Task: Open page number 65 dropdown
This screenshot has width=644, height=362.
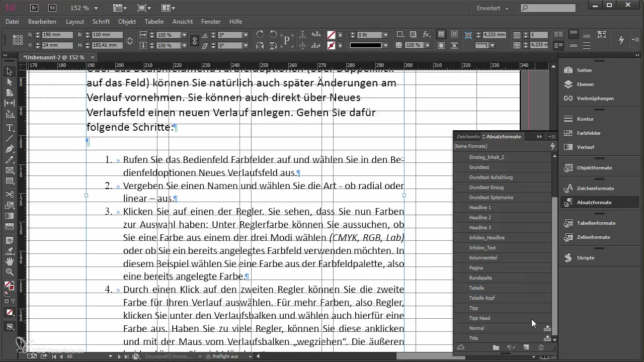Action: (x=111, y=356)
